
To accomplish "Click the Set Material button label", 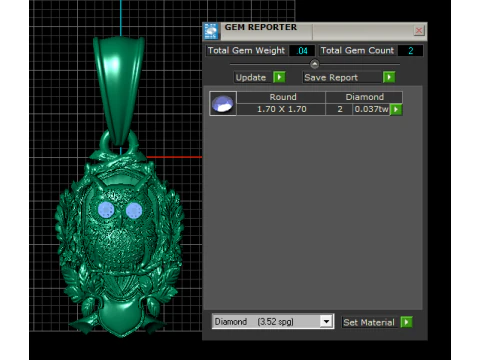I will coord(369,322).
